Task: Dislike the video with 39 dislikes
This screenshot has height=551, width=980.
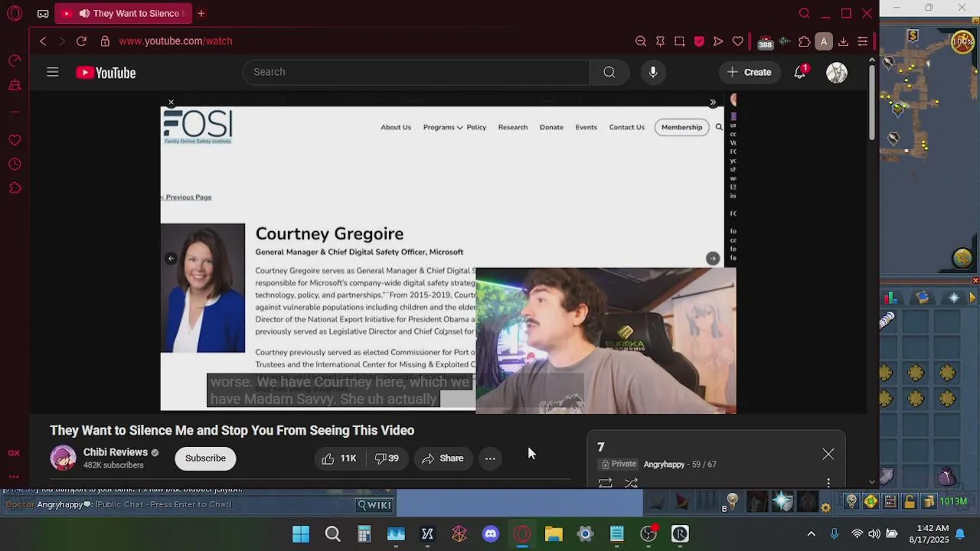Action: point(387,458)
